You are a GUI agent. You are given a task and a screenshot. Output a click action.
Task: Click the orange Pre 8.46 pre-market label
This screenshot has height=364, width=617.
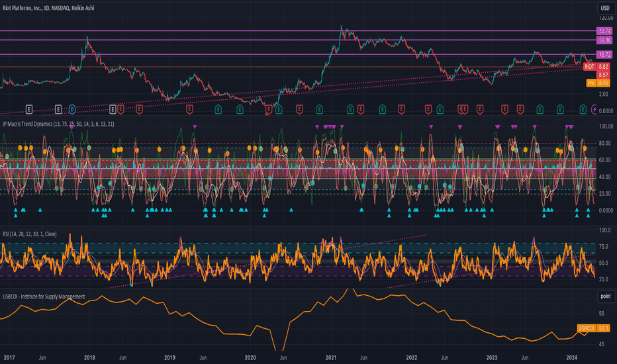tap(598, 83)
